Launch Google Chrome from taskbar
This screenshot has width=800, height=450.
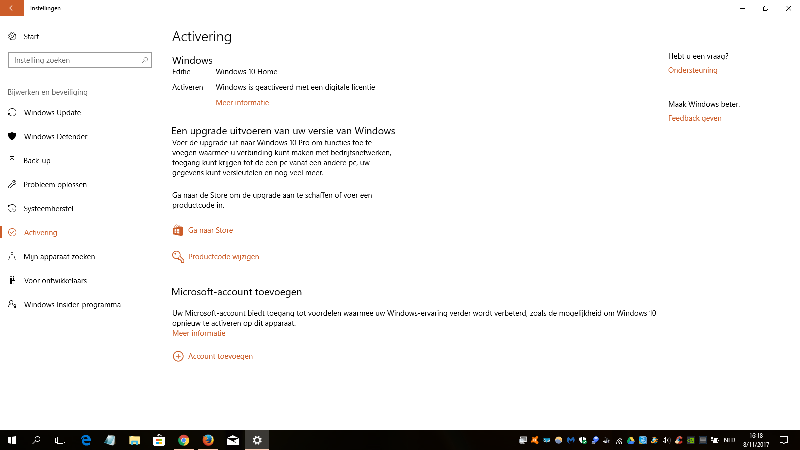coord(183,440)
